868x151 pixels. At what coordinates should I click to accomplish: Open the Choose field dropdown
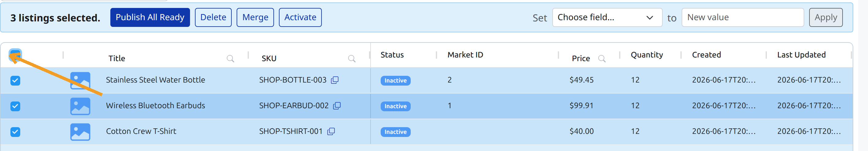point(607,17)
